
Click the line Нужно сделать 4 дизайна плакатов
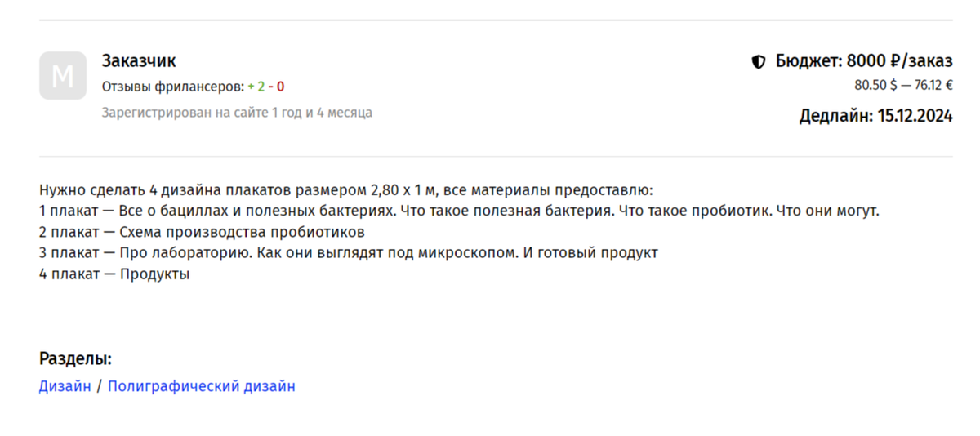click(x=346, y=190)
